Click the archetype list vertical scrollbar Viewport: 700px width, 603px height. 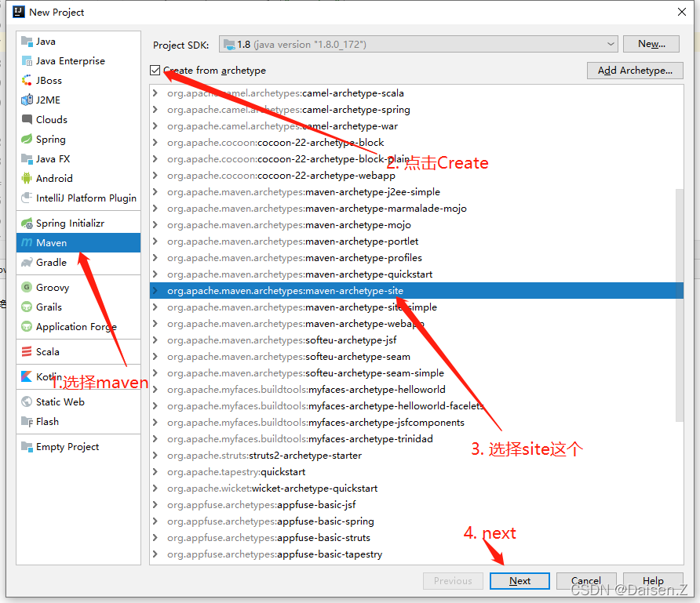click(x=680, y=305)
